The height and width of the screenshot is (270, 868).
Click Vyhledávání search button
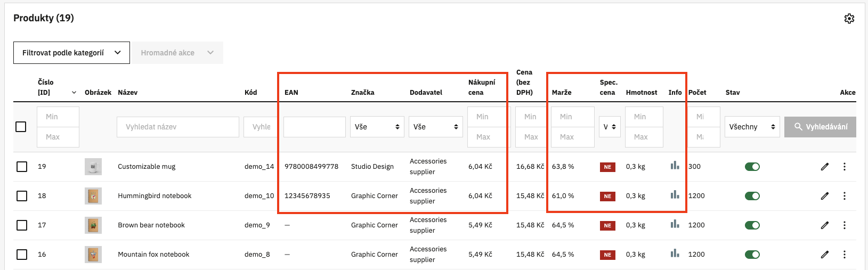(820, 127)
